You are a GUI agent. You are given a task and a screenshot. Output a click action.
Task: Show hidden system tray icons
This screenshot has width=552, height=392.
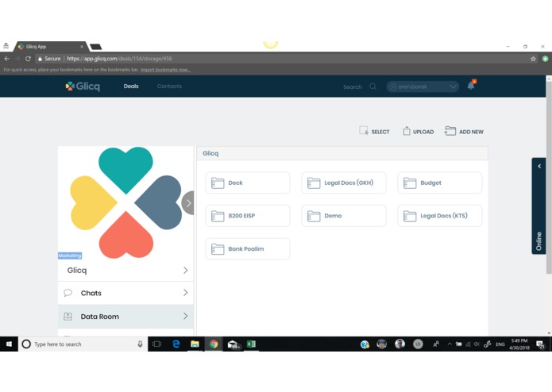pyautogui.click(x=450, y=344)
